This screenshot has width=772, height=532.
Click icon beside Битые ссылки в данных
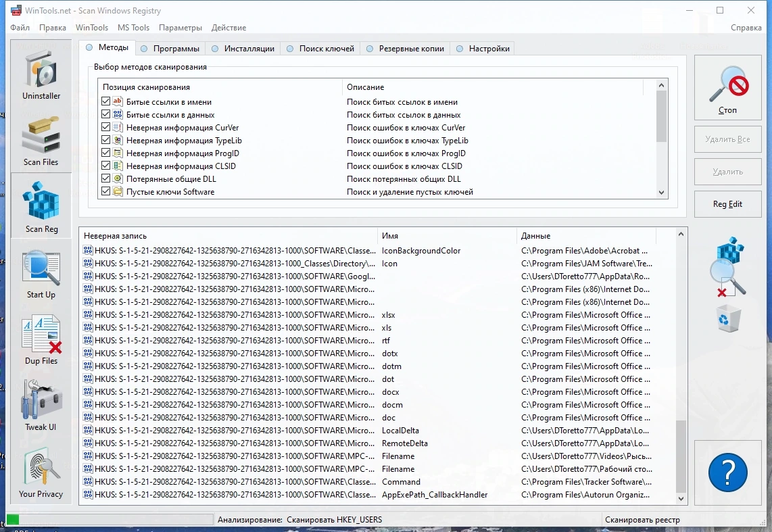point(118,114)
